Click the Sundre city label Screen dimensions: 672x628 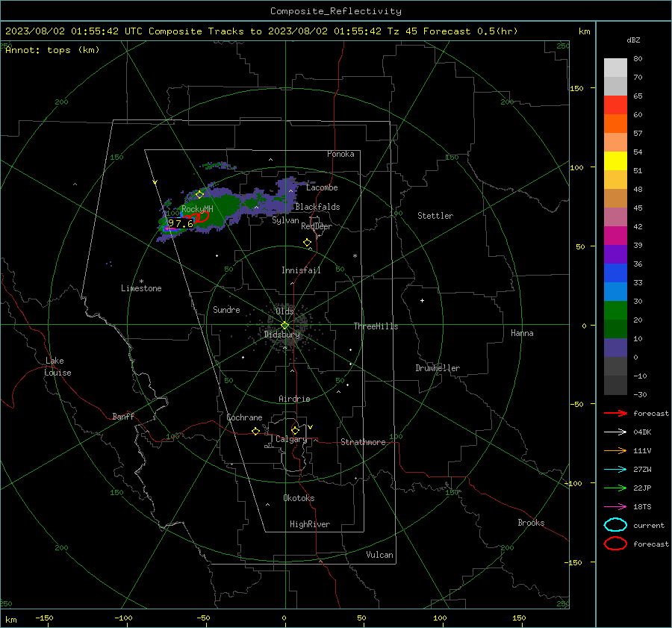coord(226,310)
